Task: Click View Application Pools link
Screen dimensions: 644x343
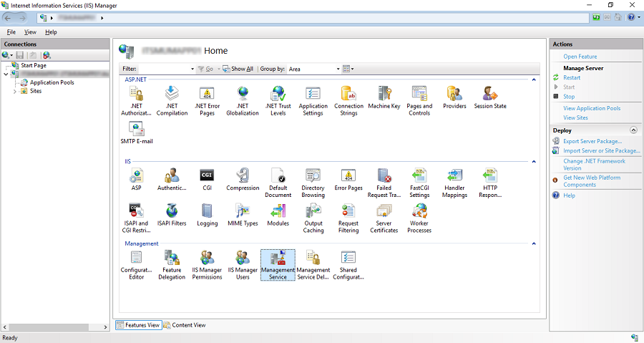Action: pyautogui.click(x=592, y=108)
